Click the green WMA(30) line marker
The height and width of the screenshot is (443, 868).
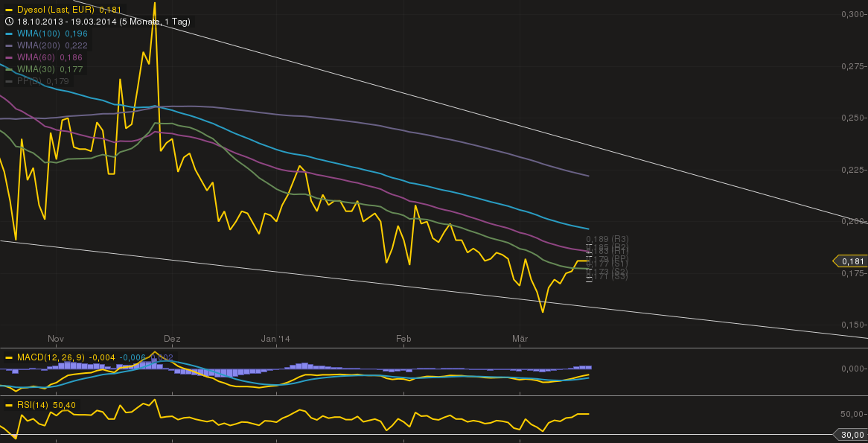(9, 69)
